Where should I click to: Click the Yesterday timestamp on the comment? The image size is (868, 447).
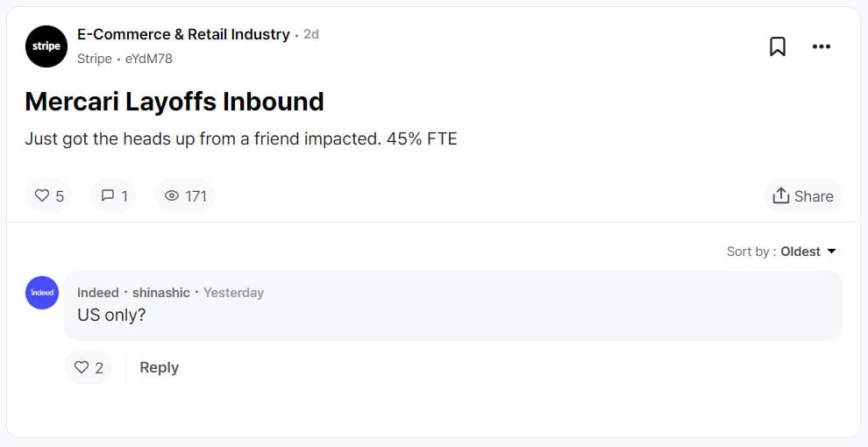233,293
